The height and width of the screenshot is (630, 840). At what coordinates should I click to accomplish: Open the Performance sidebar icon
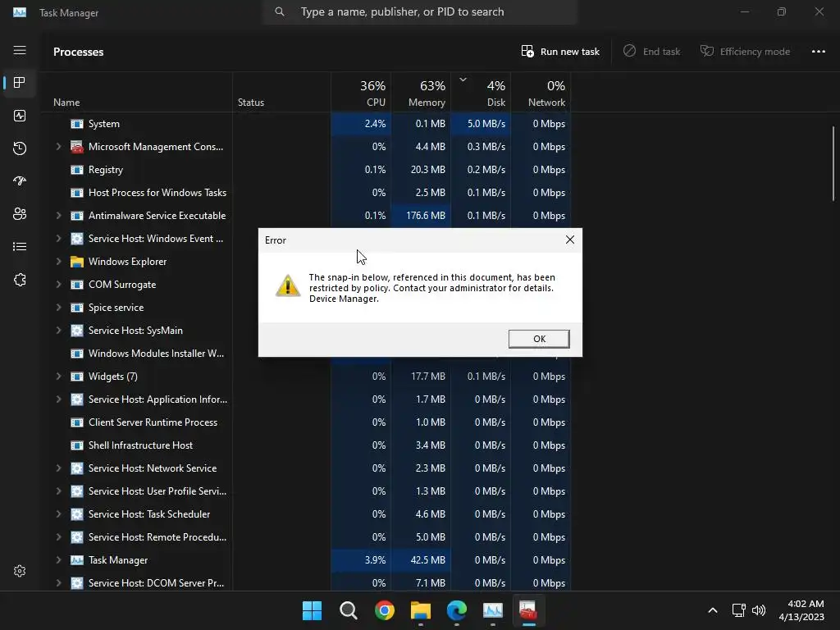(20, 116)
